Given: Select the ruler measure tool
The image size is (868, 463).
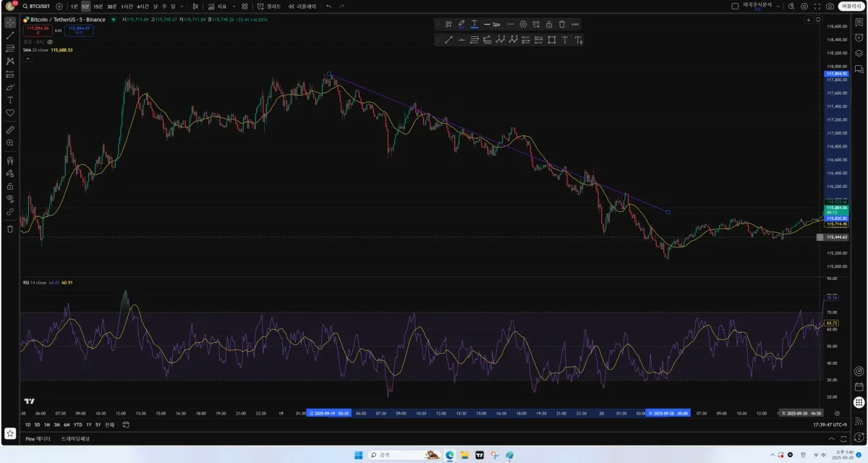Looking at the screenshot, I should (10, 129).
